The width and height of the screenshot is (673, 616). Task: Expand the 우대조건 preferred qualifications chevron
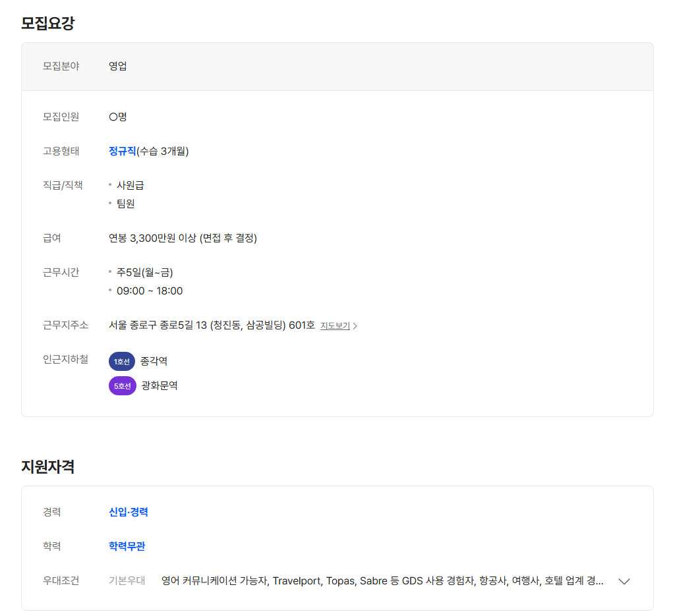point(624,581)
